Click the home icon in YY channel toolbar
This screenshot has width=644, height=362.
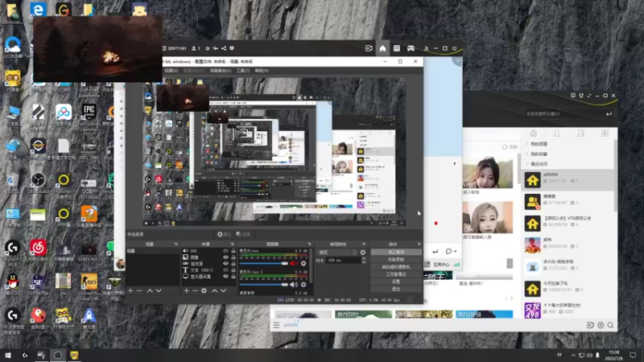click(x=382, y=48)
